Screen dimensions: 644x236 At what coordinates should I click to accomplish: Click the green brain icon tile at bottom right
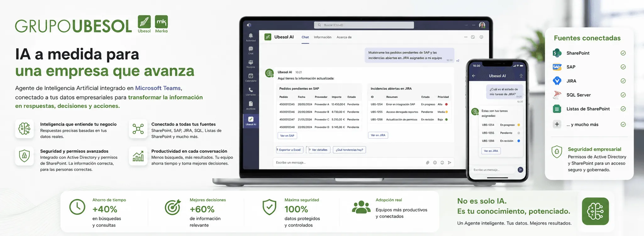[x=595, y=211]
